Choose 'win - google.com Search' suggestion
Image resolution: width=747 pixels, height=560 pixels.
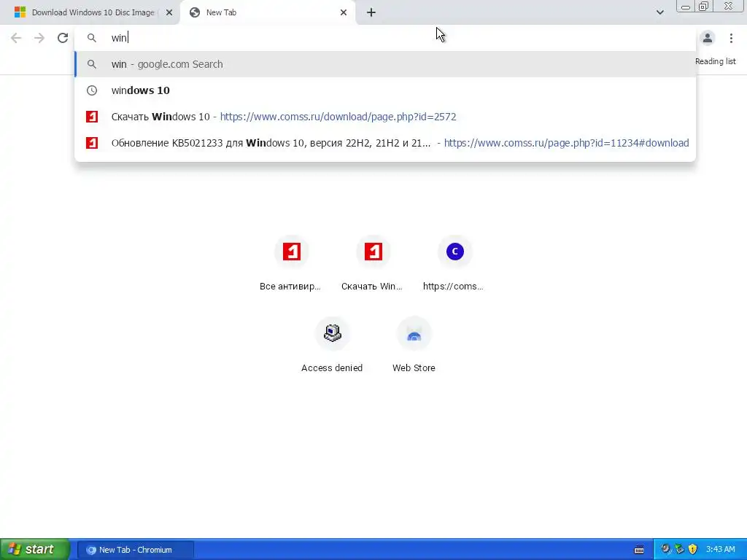point(385,64)
